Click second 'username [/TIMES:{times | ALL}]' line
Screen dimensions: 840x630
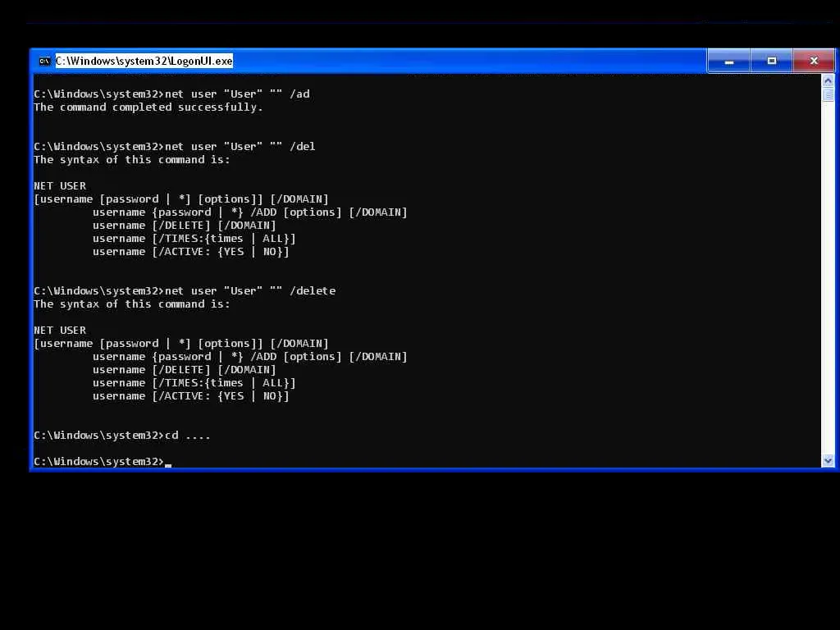point(194,383)
